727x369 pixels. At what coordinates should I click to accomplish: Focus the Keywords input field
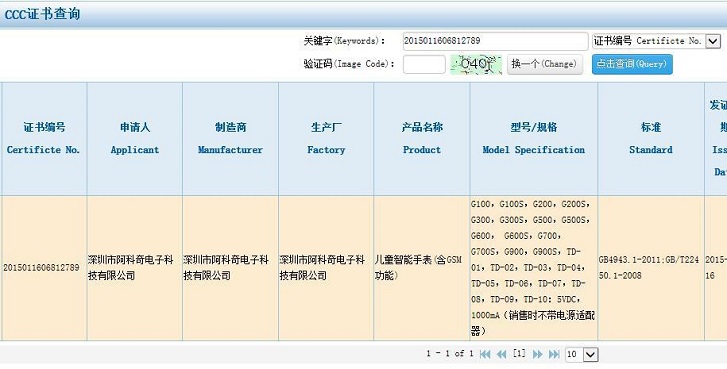pos(495,41)
